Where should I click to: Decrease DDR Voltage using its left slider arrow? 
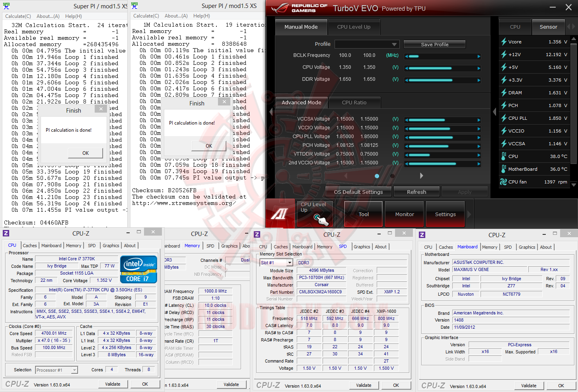(407, 80)
